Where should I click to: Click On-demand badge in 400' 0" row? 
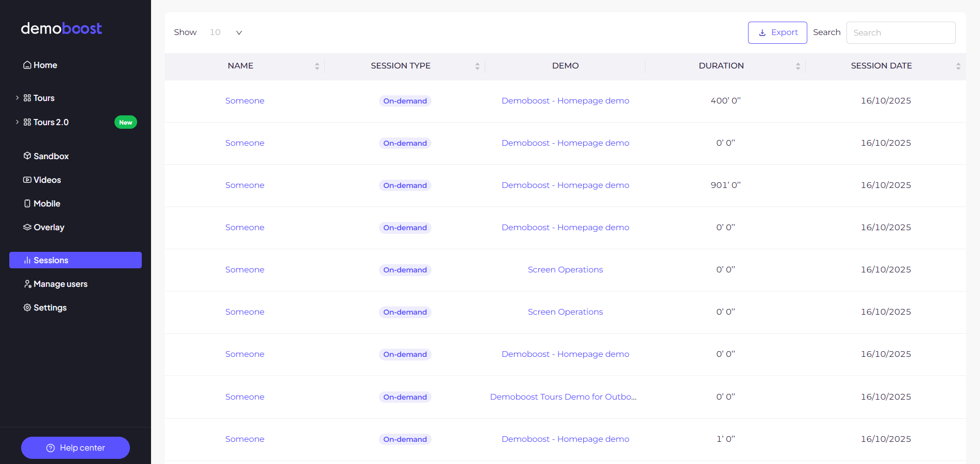coord(405,101)
